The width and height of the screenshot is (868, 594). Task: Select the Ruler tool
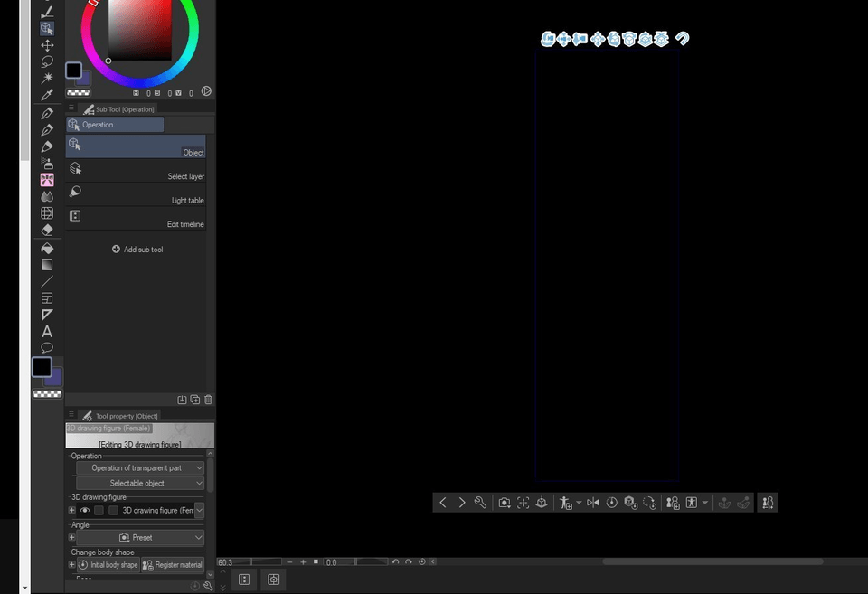coord(47,315)
